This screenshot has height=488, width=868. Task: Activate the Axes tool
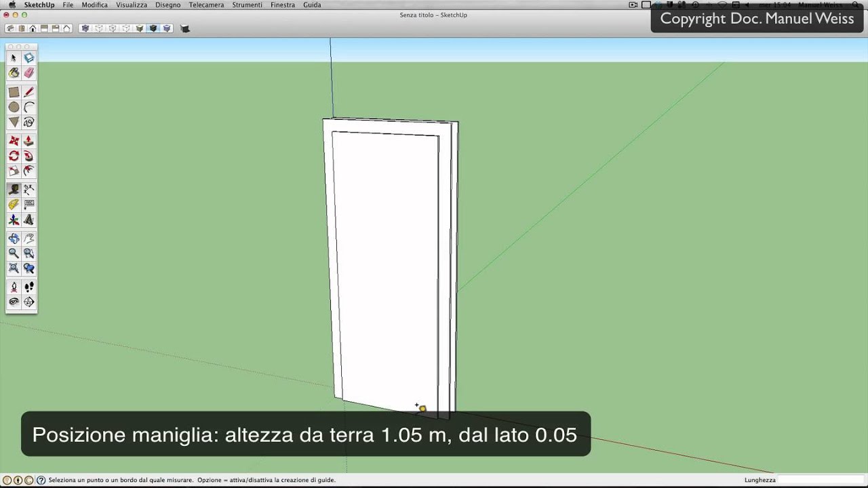coord(14,220)
